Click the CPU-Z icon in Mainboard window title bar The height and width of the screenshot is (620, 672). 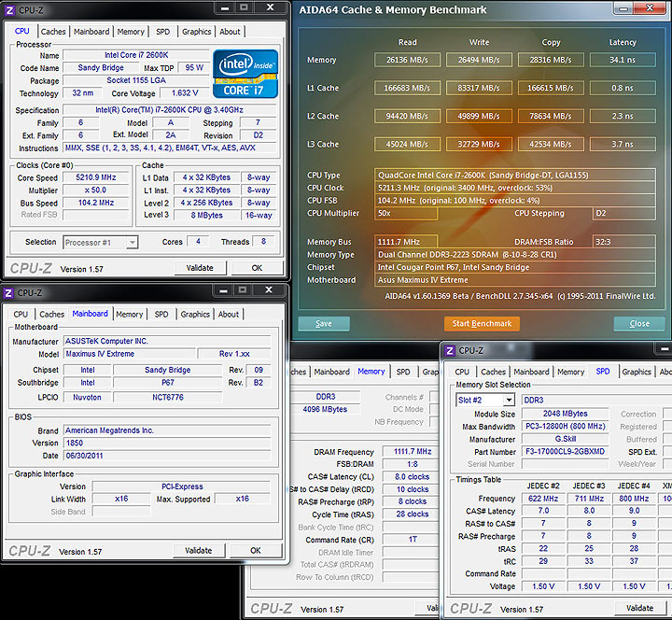point(8,293)
